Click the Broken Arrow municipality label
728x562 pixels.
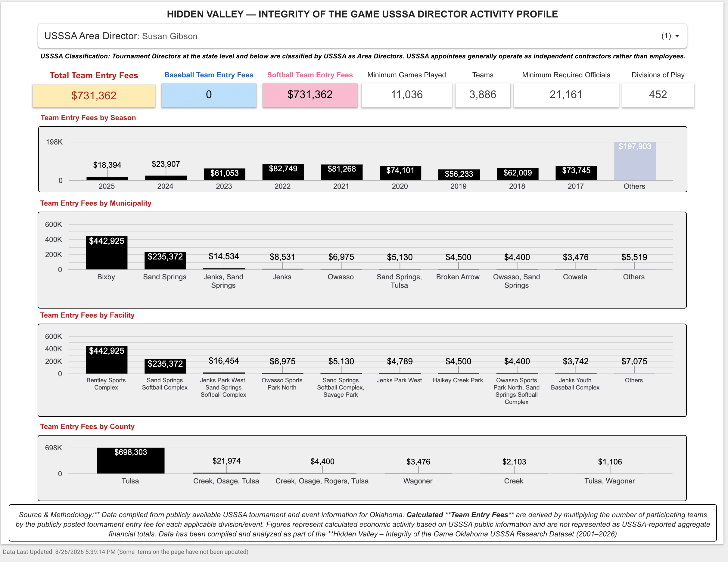(x=458, y=277)
